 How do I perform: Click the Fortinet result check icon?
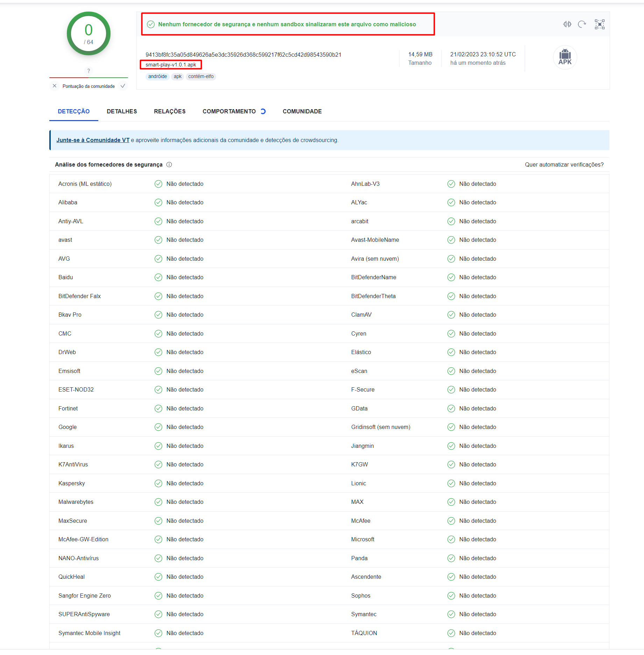[x=158, y=408]
